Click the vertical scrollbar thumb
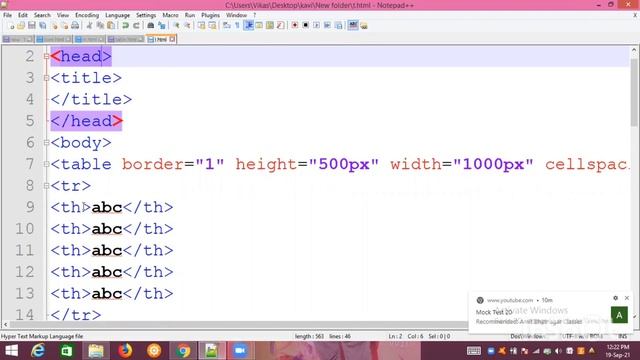640x360 pixels. click(x=634, y=92)
